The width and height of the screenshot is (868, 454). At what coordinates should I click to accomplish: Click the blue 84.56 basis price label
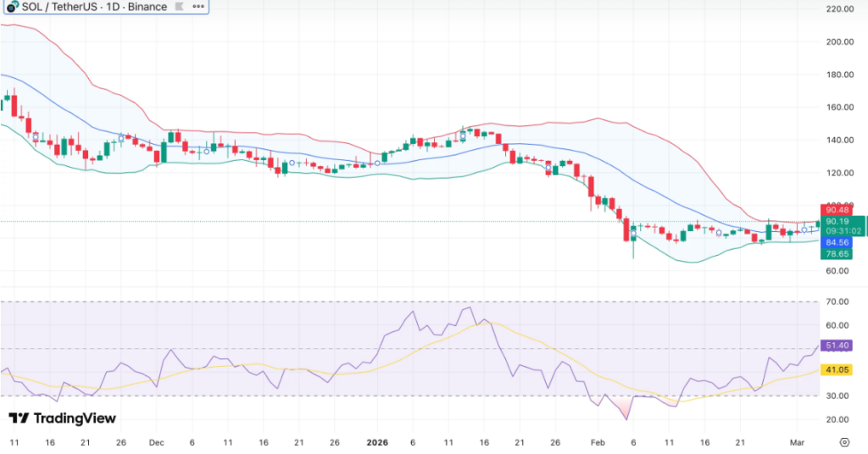pyautogui.click(x=837, y=241)
